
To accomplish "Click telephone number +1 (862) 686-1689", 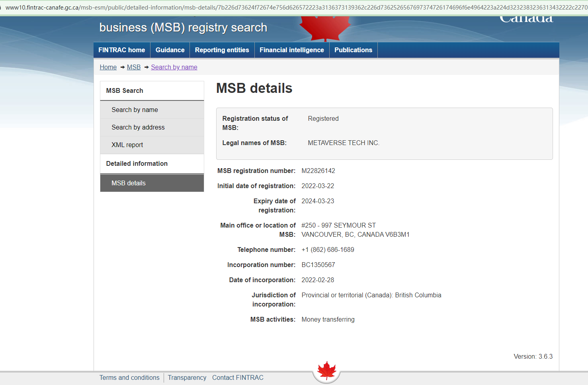I will click(328, 250).
